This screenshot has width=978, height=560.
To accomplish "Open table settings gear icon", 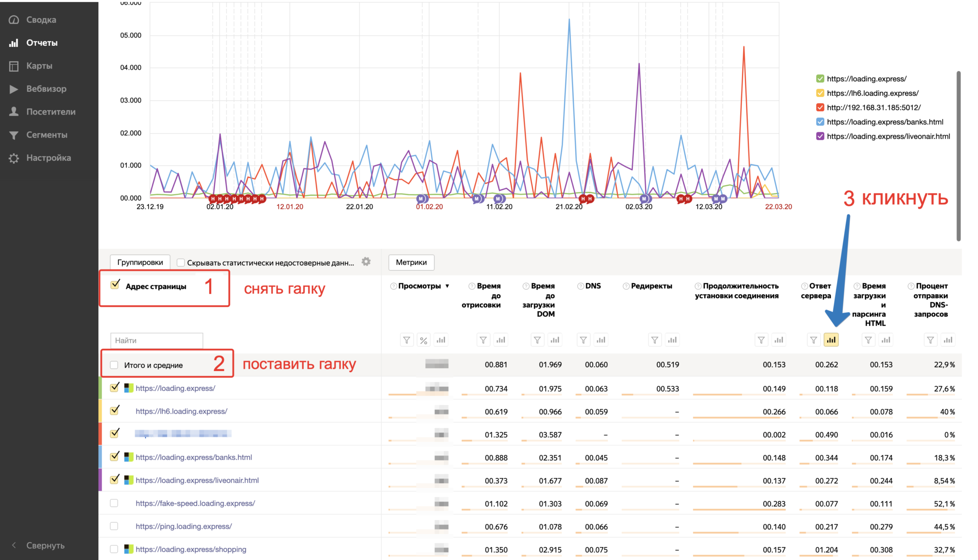I will tap(366, 262).
